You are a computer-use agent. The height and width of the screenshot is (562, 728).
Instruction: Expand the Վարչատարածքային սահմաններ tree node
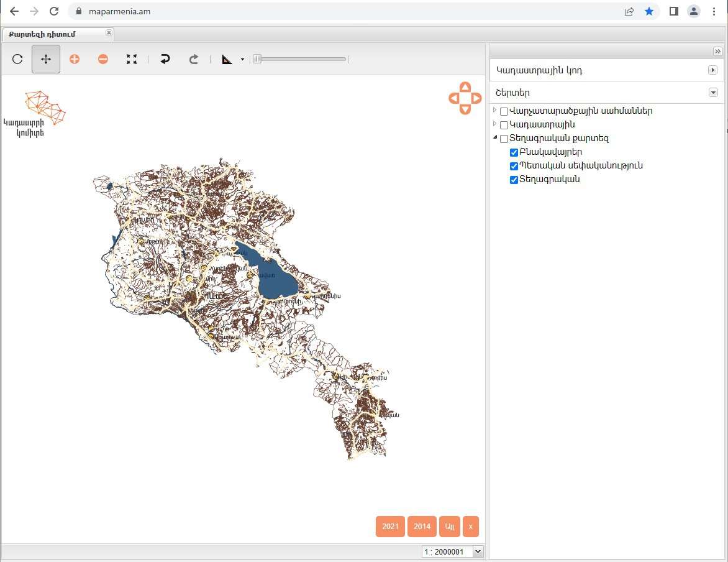[494, 111]
